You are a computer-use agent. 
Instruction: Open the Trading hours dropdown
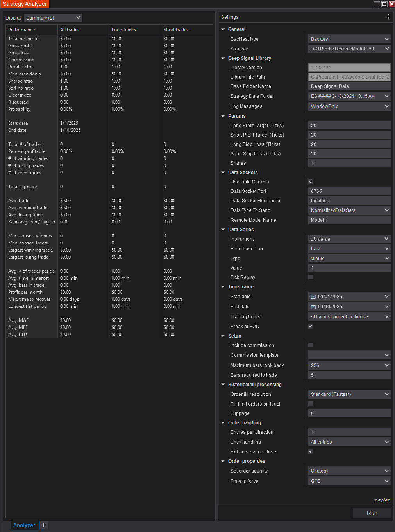[349, 317]
